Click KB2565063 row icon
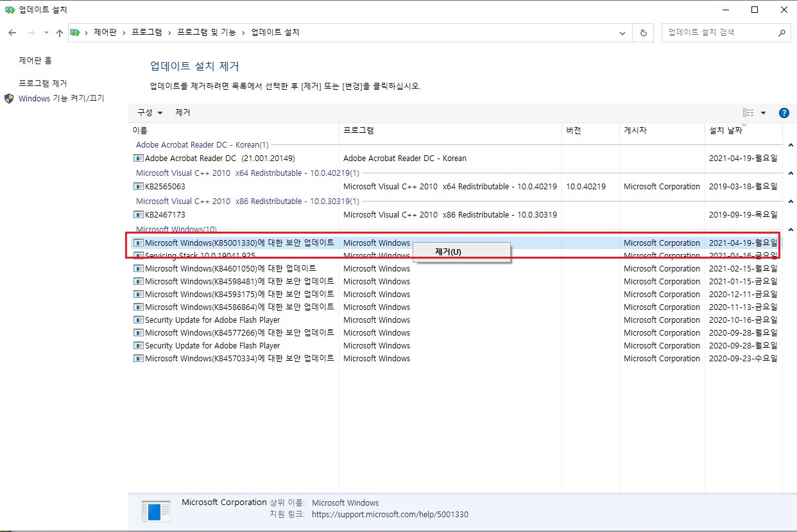797x532 pixels. tap(138, 186)
